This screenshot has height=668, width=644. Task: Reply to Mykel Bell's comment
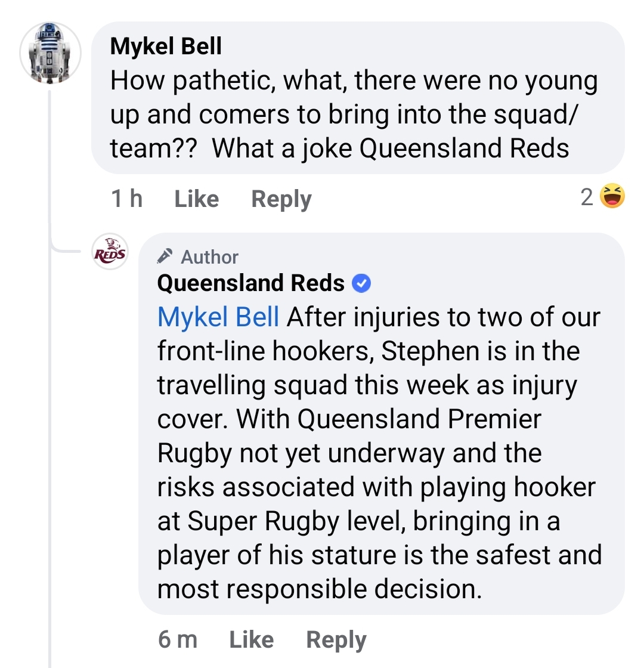point(281,199)
